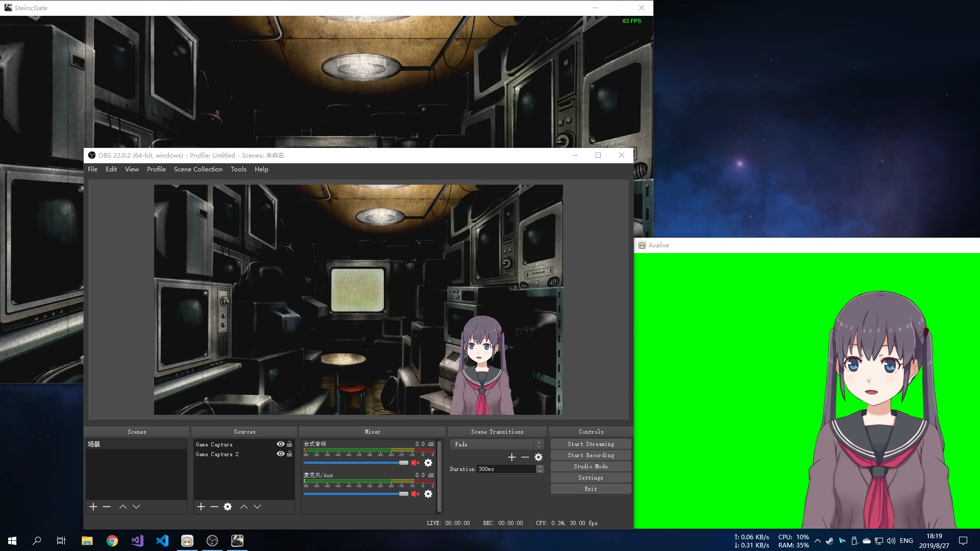Select the OBS View menu item
Viewport: 980px width, 551px height.
click(131, 169)
